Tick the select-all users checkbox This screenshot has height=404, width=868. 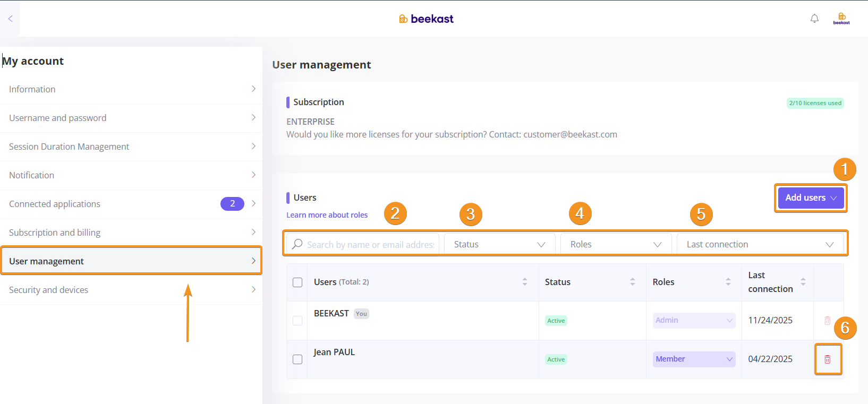pos(297,282)
